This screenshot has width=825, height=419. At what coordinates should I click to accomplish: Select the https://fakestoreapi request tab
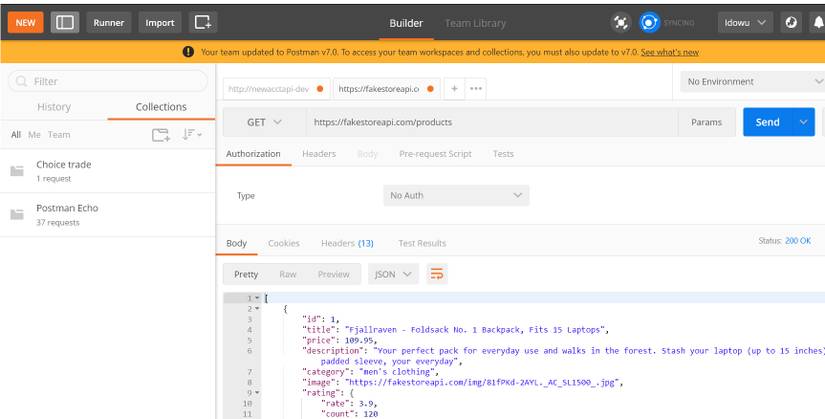[x=387, y=89]
